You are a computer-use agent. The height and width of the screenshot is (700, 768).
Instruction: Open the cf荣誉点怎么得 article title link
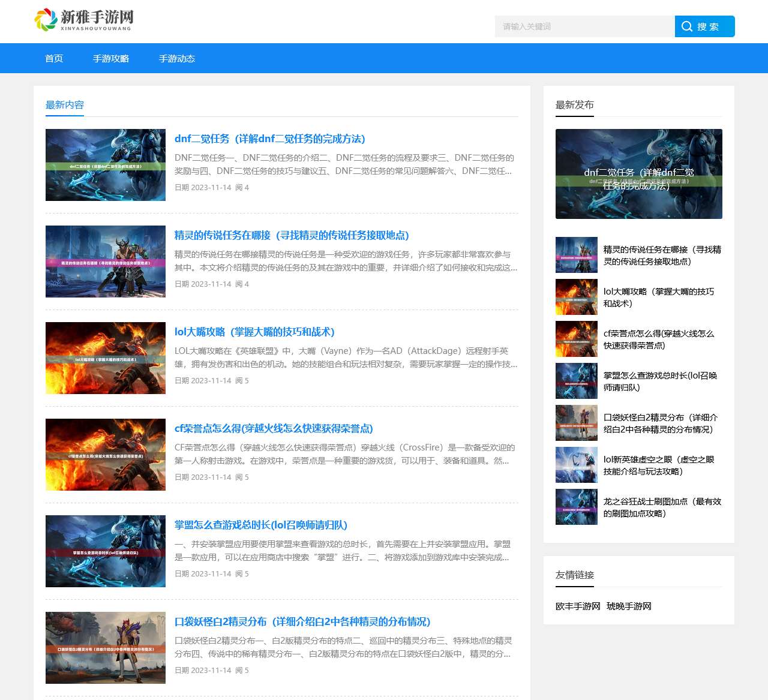pos(274,428)
